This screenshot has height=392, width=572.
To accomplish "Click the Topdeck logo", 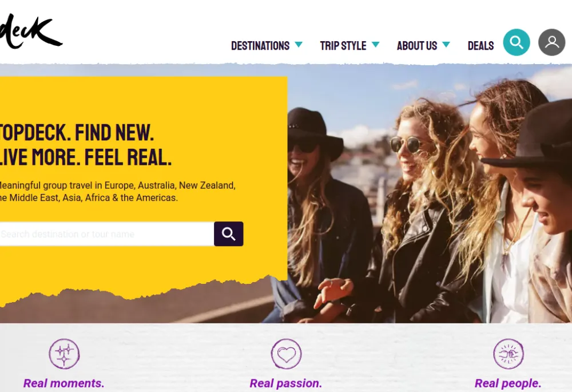I will [31, 31].
